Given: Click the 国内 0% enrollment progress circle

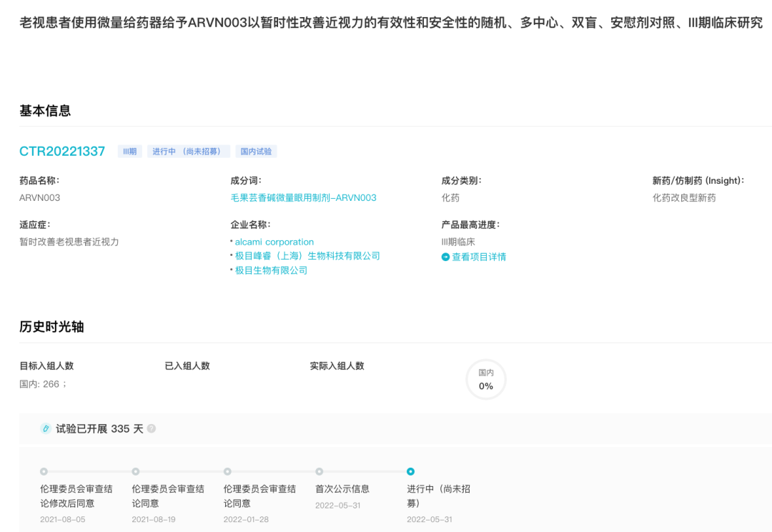Looking at the screenshot, I should [486, 380].
